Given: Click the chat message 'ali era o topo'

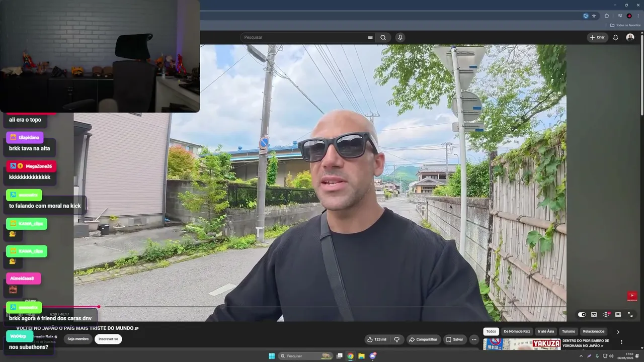Looking at the screenshot, I should (25, 120).
